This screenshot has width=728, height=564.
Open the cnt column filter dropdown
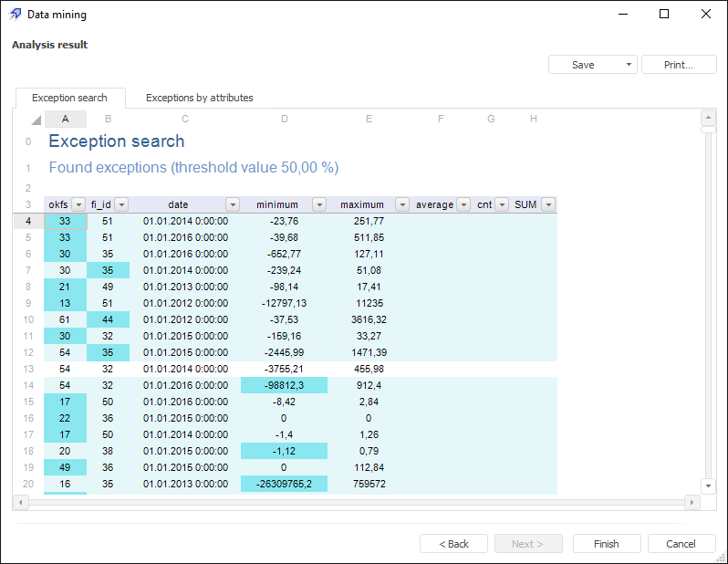(x=502, y=204)
